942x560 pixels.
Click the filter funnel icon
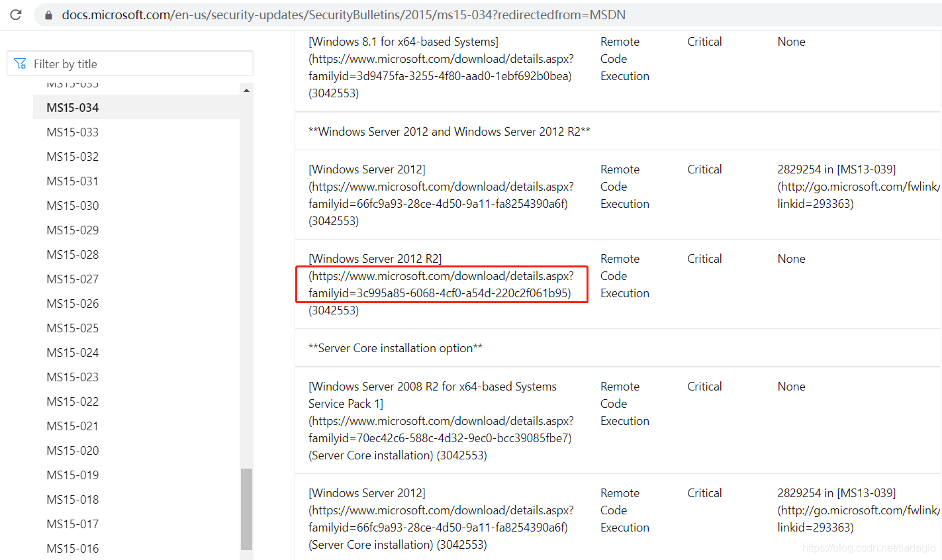pyautogui.click(x=21, y=64)
